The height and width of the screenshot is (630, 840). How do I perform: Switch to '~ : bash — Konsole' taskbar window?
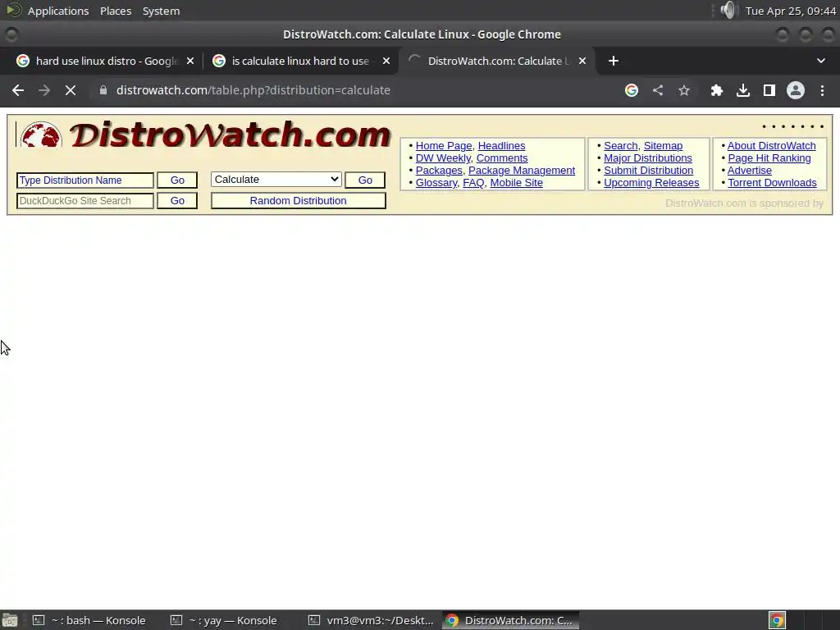89,620
